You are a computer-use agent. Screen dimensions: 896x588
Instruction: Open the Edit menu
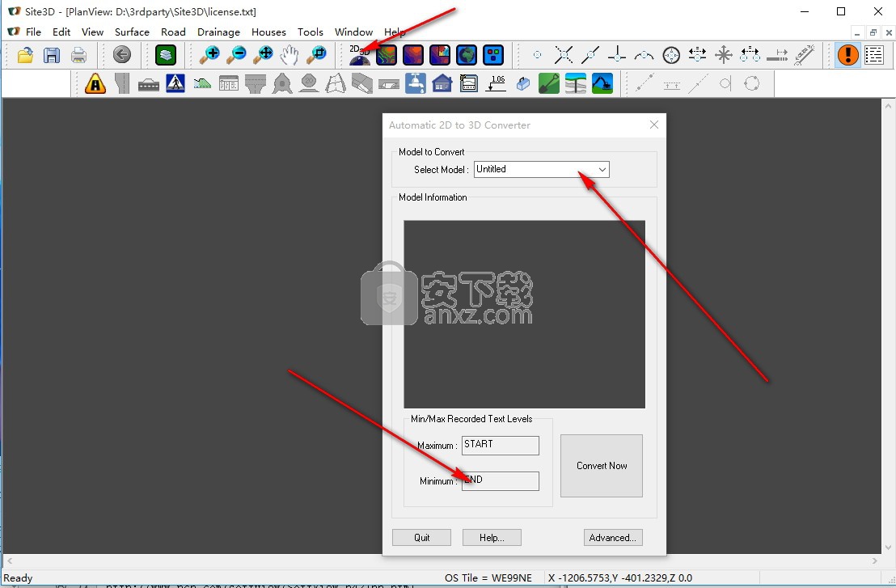click(x=61, y=32)
